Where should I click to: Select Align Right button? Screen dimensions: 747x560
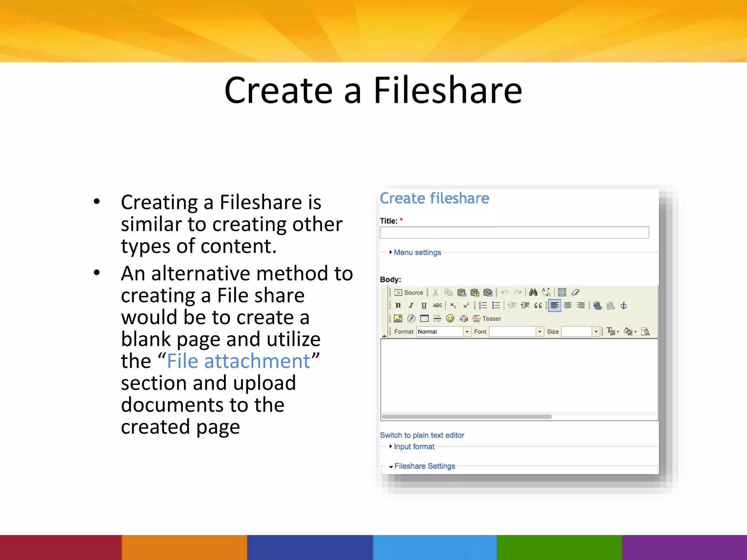(x=581, y=306)
